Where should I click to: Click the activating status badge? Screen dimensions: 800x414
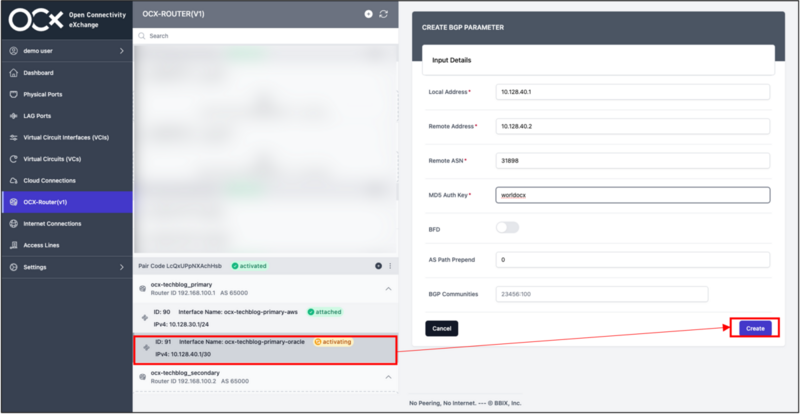pos(333,342)
